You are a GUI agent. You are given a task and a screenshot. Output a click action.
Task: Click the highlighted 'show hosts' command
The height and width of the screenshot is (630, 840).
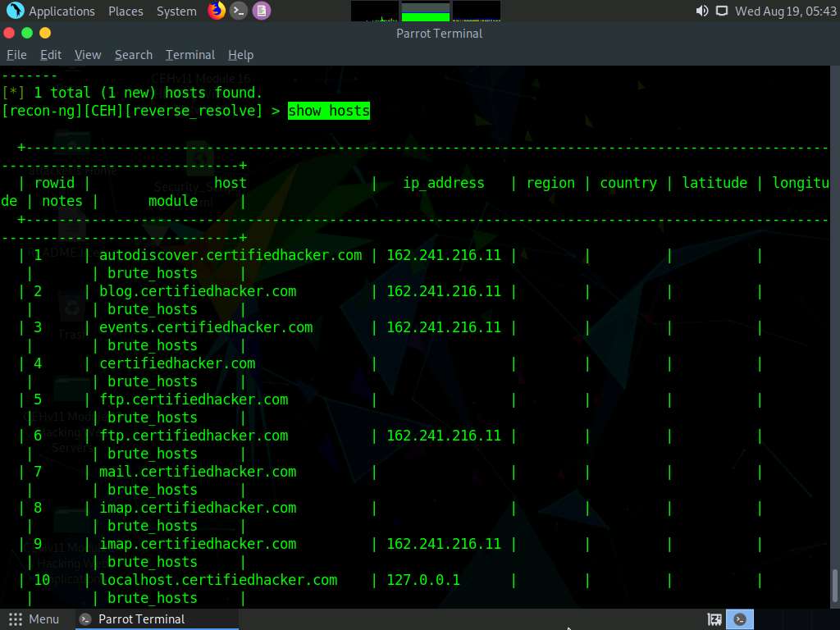[329, 111]
